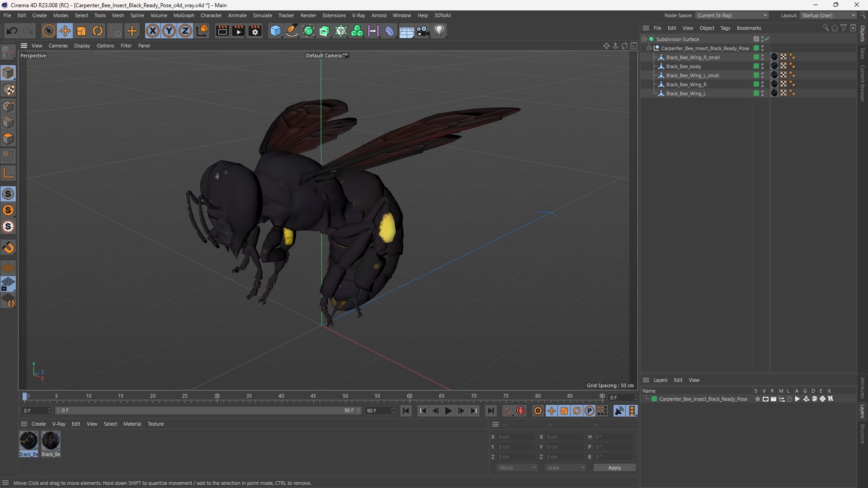Render the current view
Viewport: 868px width, 488px height.
point(222,31)
